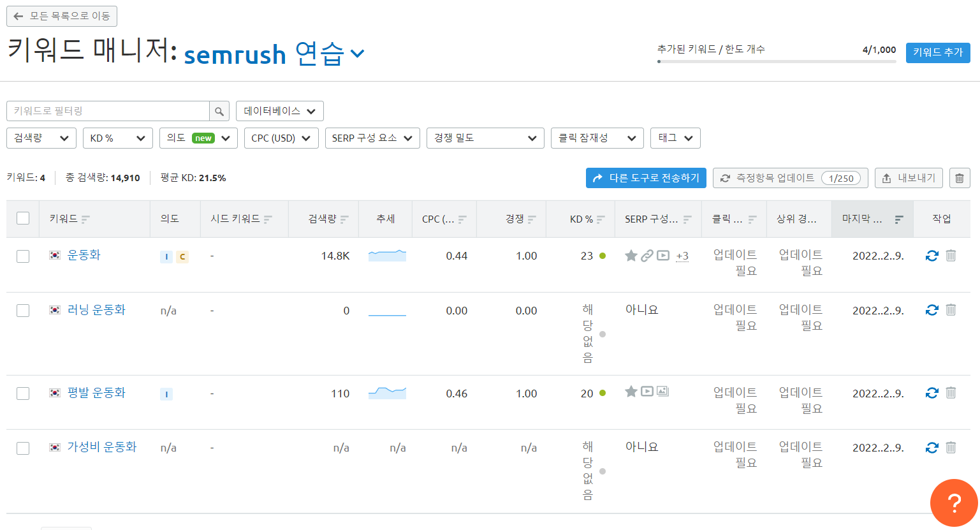980x530 pixels.
Task: Click the I intent badge in 운동화 row
Action: 166,257
